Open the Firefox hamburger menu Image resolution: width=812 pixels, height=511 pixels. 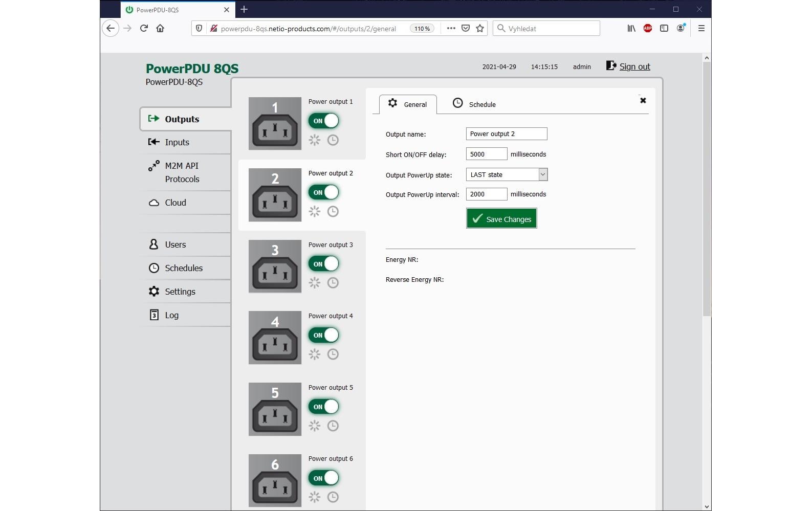pos(701,29)
